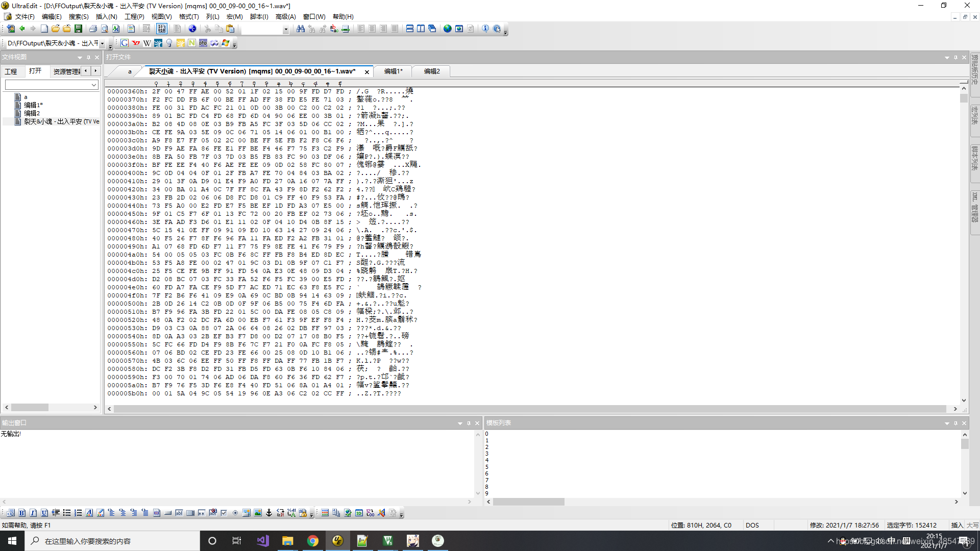Viewport: 980px width, 551px height.
Task: Open the 搜索(S) menu
Action: pyautogui.click(x=79, y=17)
